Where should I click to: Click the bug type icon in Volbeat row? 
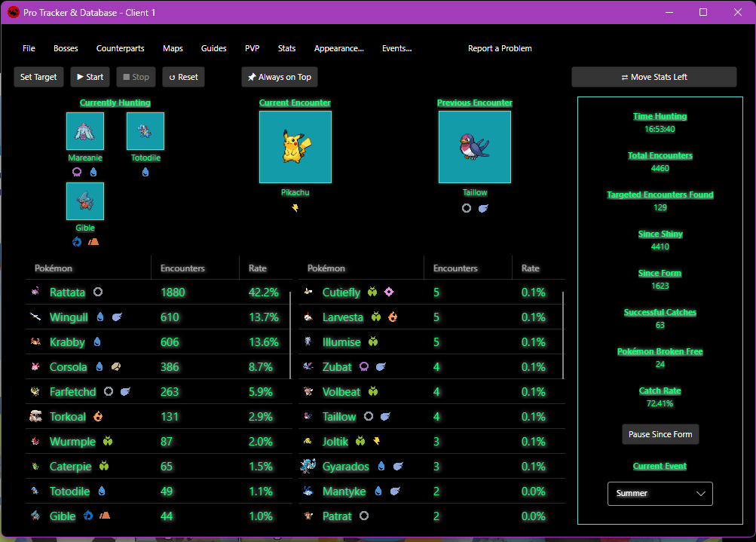click(373, 391)
